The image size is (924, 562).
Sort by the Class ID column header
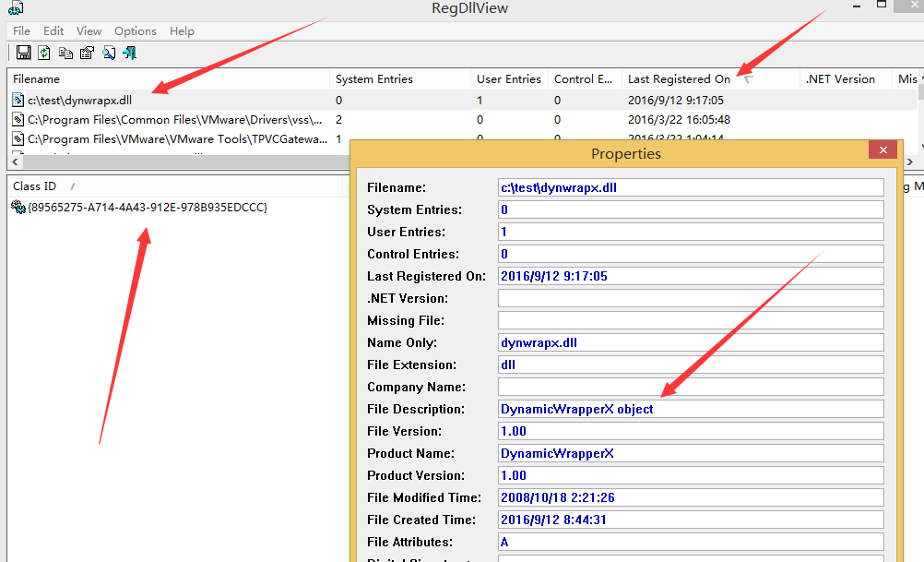(174, 186)
